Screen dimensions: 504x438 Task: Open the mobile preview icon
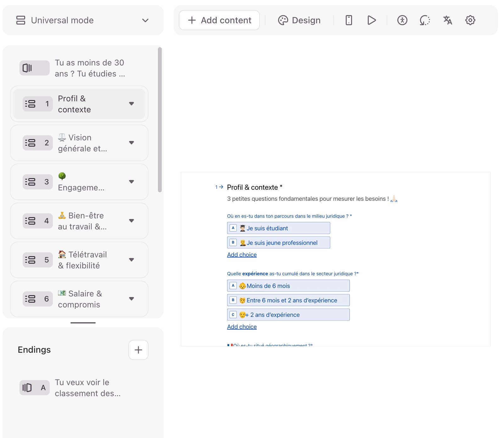pyautogui.click(x=349, y=20)
